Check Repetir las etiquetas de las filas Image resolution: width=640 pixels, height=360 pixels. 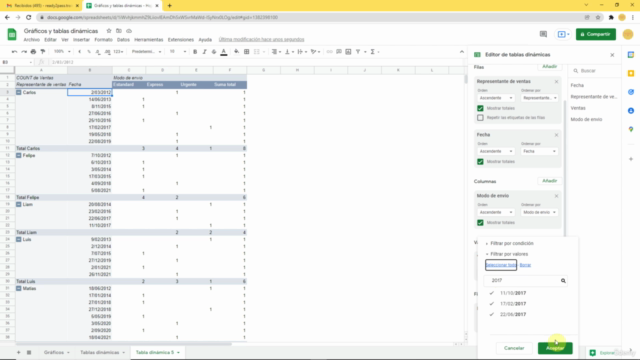[480, 118]
